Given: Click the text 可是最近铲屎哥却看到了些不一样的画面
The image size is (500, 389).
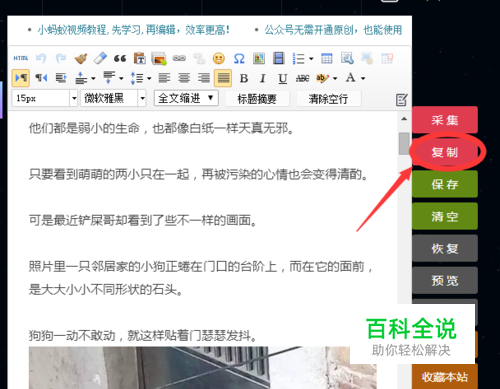Looking at the screenshot, I should point(142,220).
